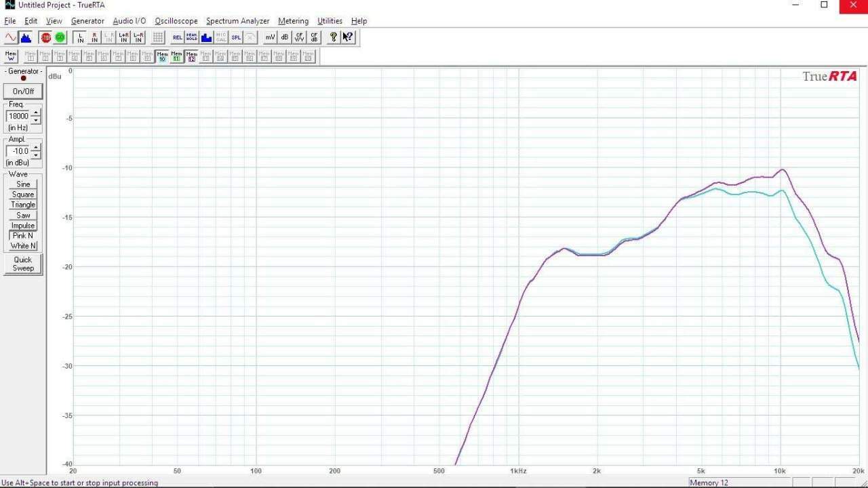Open the Oscilloscope menu
The width and height of the screenshot is (868, 488).
(176, 21)
